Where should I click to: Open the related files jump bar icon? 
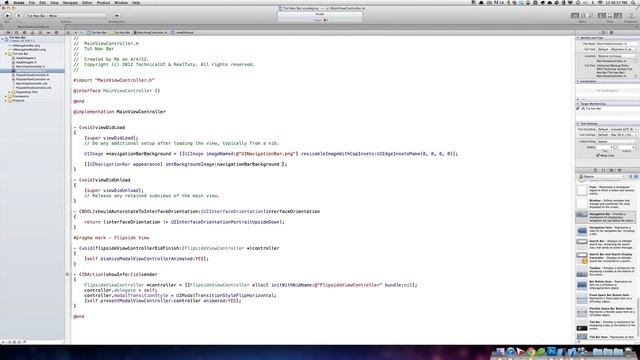(69, 33)
